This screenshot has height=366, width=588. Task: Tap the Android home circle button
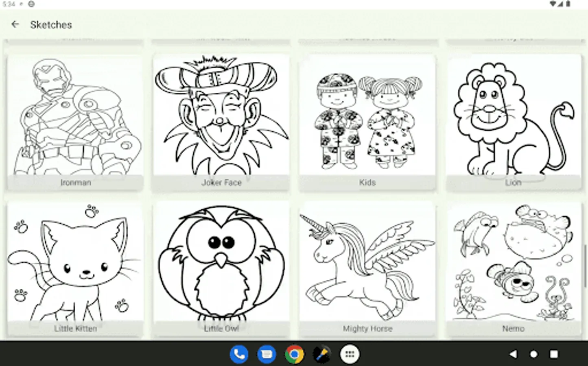pyautogui.click(x=533, y=354)
